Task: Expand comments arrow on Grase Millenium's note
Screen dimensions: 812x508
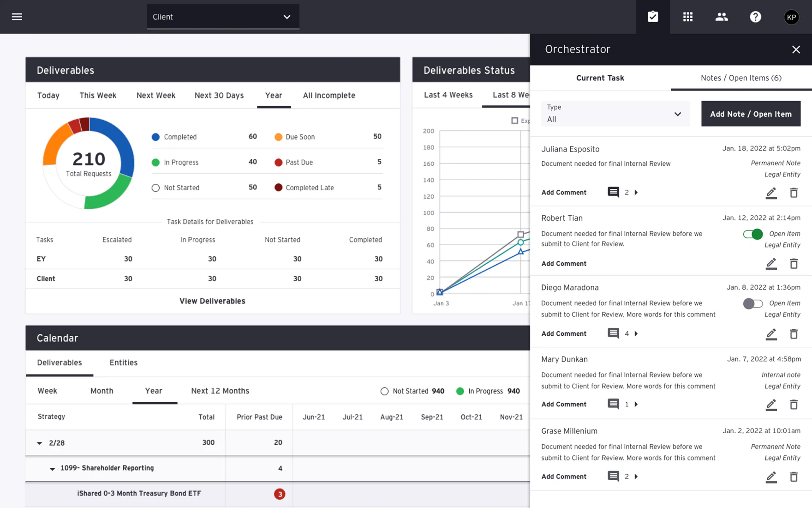Action: (x=636, y=476)
